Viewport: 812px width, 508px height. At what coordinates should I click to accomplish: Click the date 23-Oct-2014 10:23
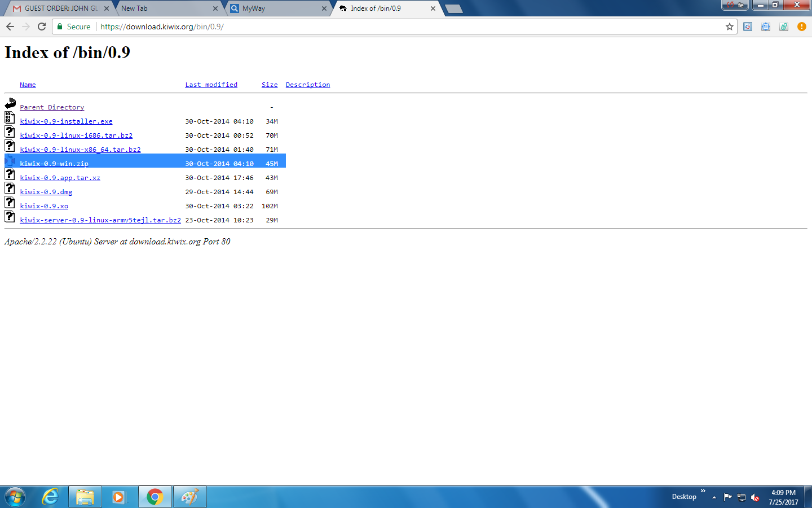point(219,220)
